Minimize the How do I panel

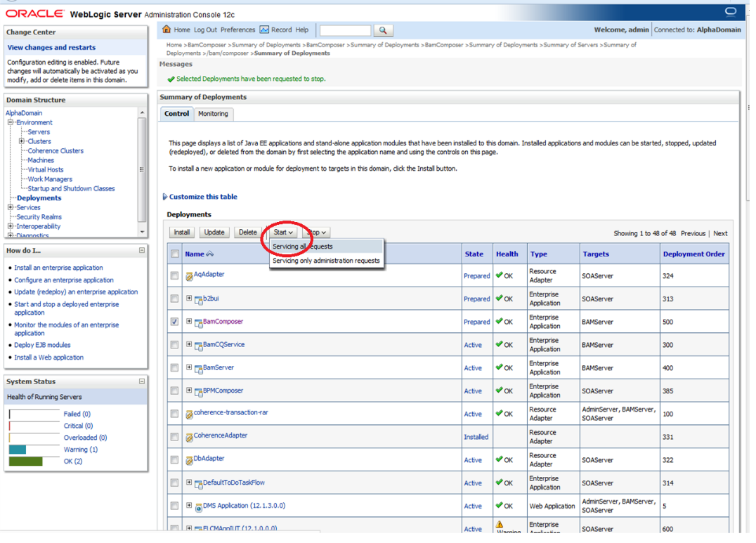pos(142,250)
